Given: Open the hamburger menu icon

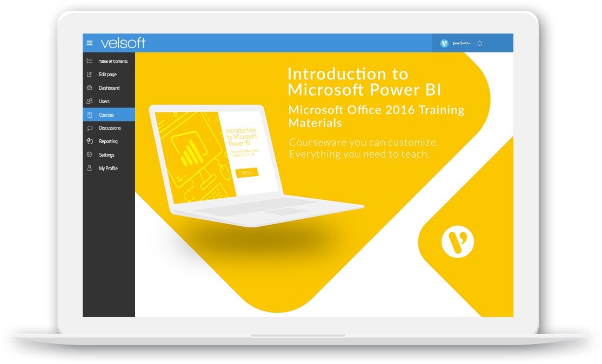Looking at the screenshot, I should point(90,43).
